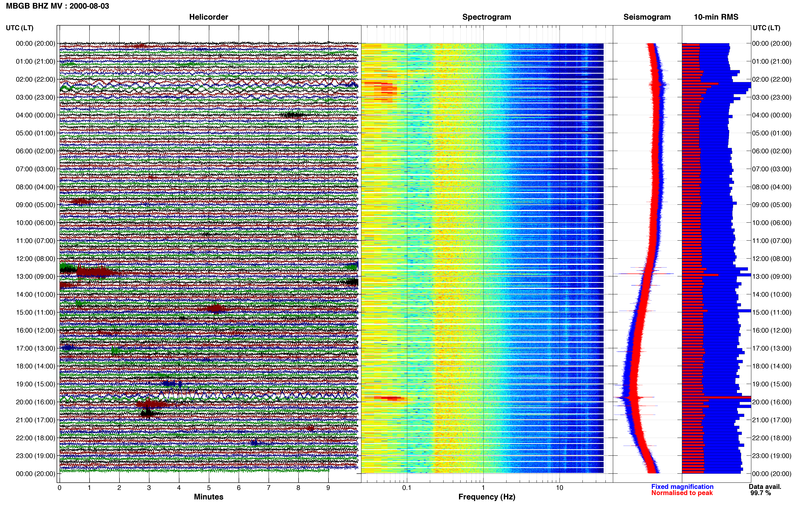The width and height of the screenshot is (812, 508).
Task: Click the right 09:00 (05:00) time label
Action: [772, 205]
